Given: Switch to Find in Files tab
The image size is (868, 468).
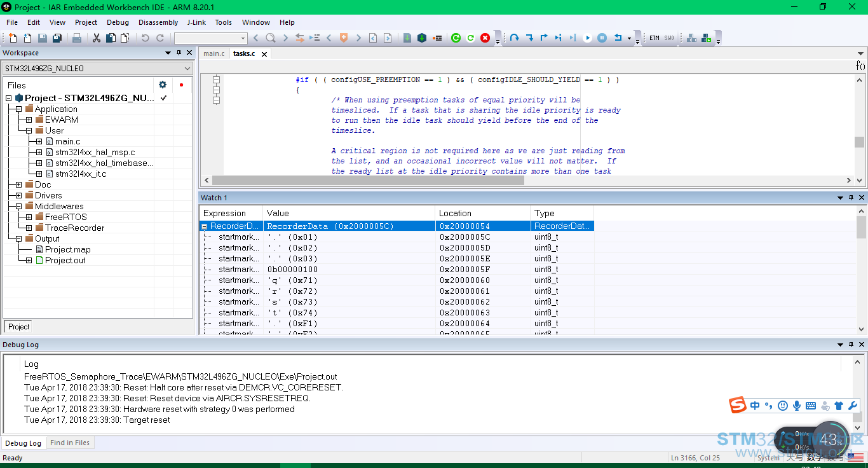Looking at the screenshot, I should click(70, 443).
